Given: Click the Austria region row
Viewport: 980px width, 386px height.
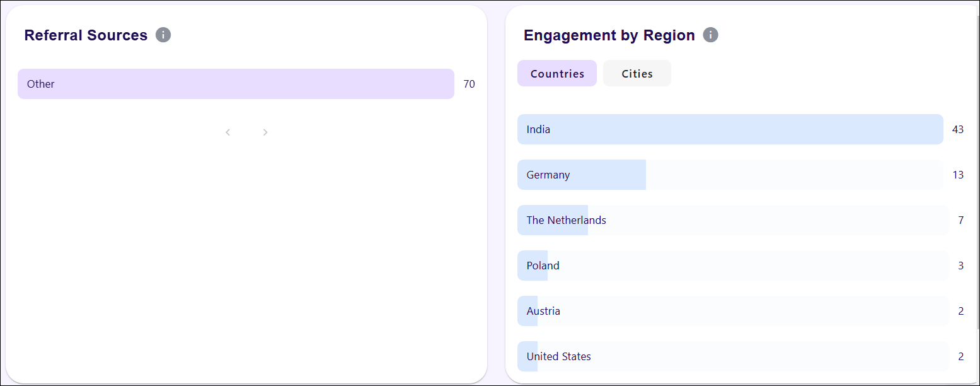Looking at the screenshot, I should [732, 311].
